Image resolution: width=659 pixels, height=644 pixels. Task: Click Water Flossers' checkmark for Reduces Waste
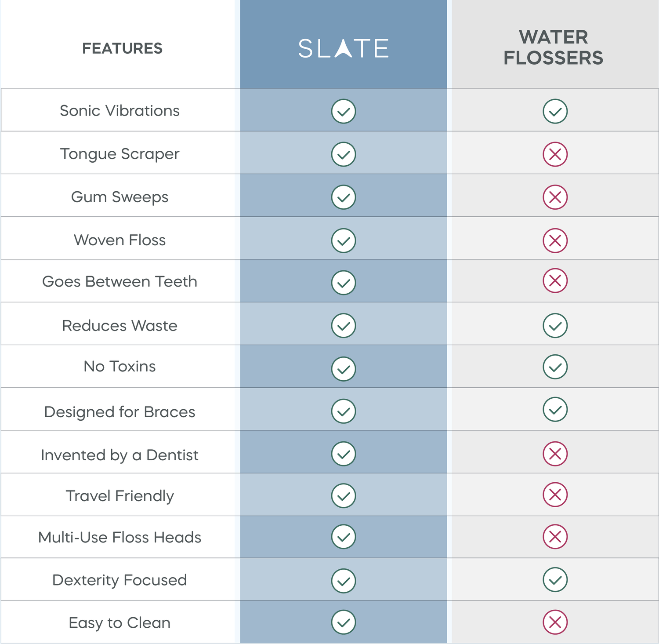tap(555, 325)
